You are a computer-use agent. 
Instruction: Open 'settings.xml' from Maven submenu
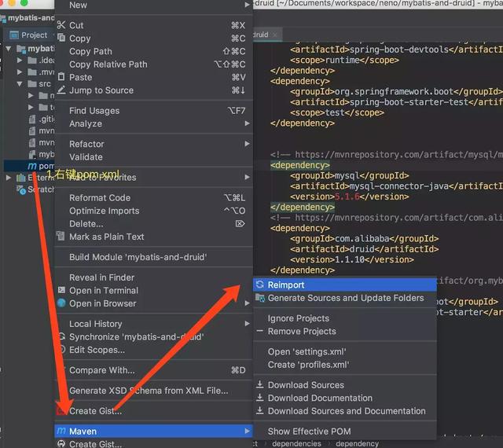(345, 351)
